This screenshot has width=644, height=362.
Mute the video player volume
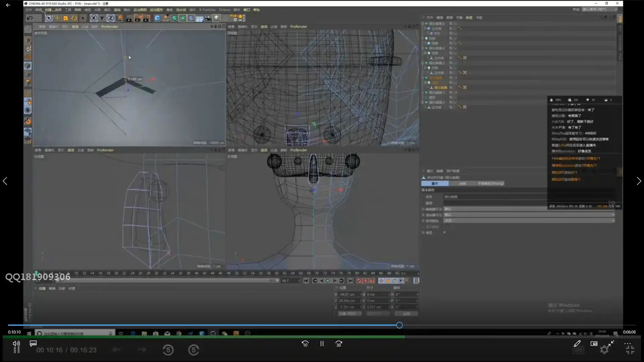click(x=16, y=344)
